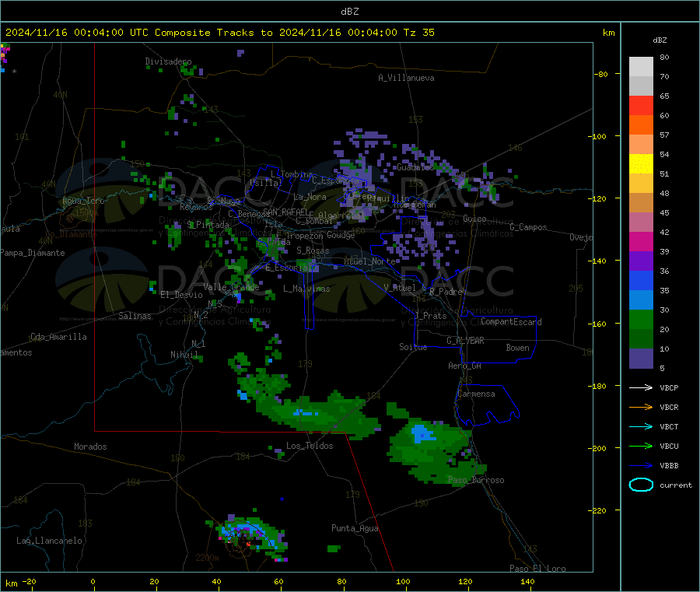700x592 pixels.
Task: Select the yellow 51 dBZ color swatch
Action: pos(641,164)
